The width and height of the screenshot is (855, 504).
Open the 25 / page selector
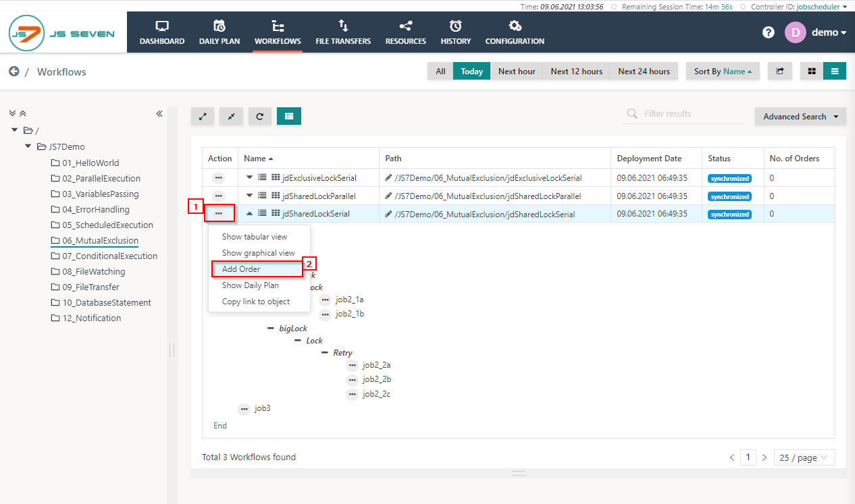(804, 457)
